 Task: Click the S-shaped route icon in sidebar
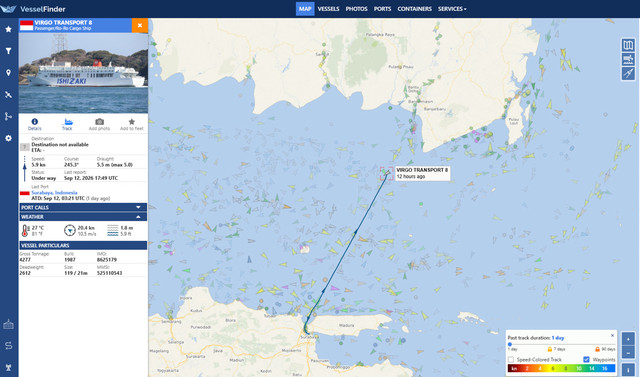(x=8, y=346)
